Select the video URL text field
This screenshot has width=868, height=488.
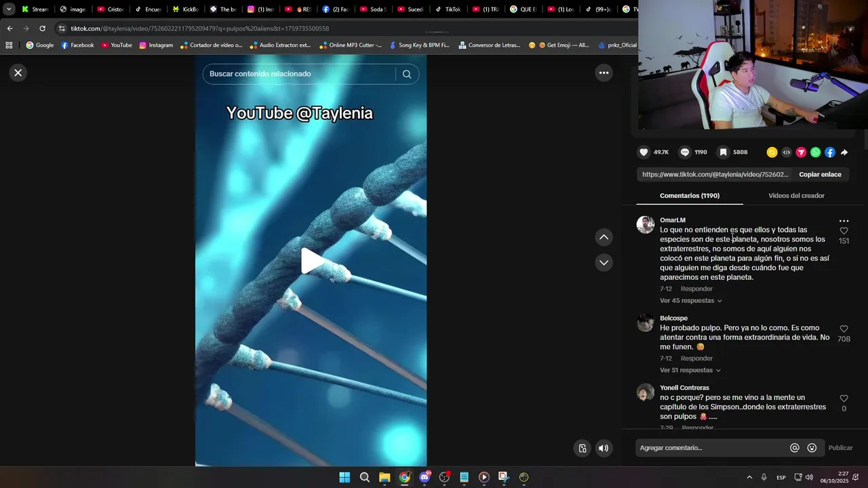[x=715, y=174]
